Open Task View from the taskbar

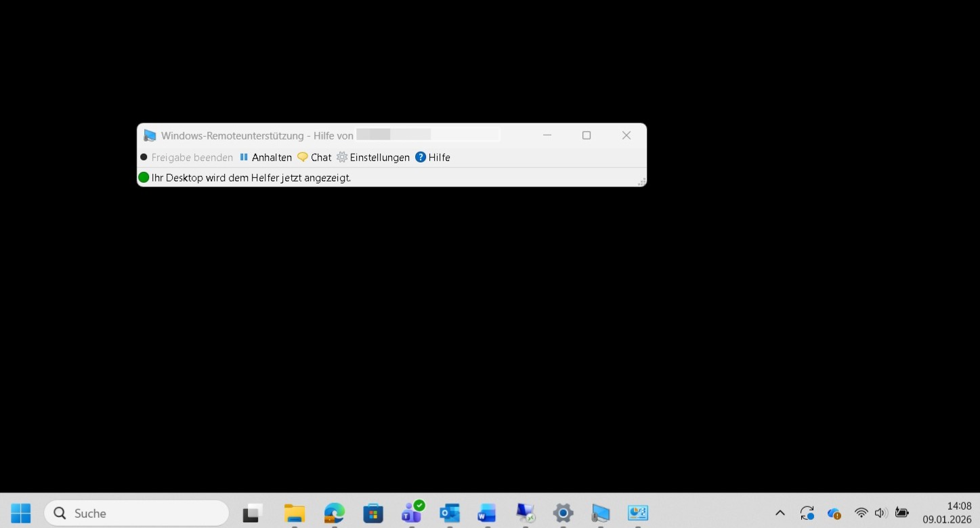tap(253, 513)
